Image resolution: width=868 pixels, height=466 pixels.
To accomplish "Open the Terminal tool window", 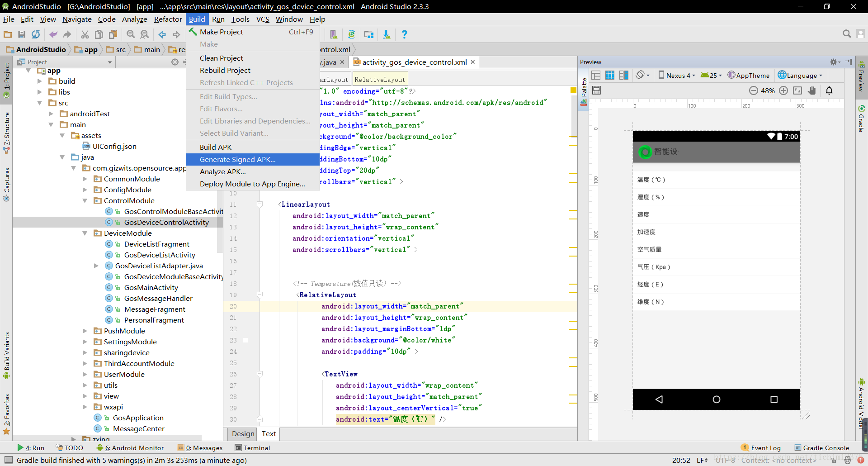I will pos(252,448).
